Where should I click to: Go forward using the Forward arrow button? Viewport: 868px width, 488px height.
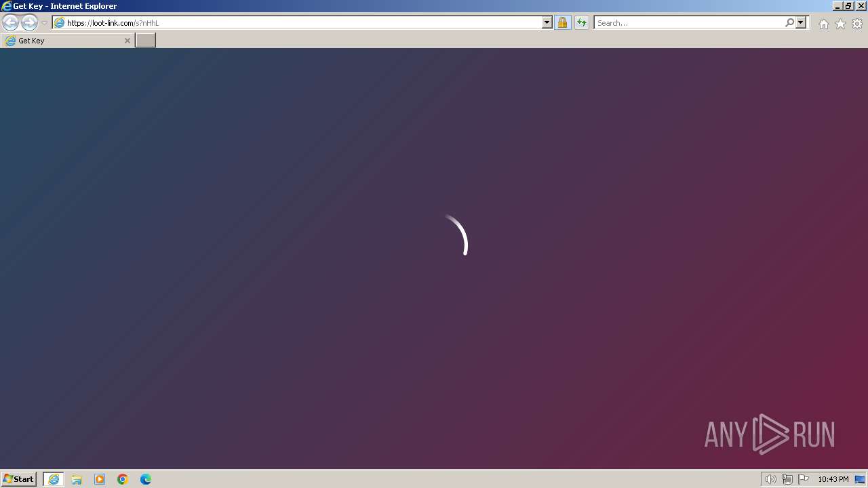pos(29,23)
